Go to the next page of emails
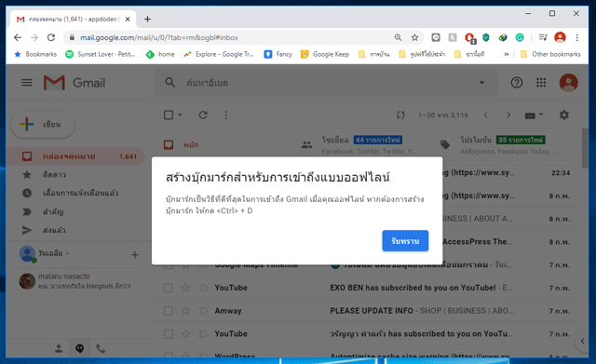596x364 pixels. 508,115
